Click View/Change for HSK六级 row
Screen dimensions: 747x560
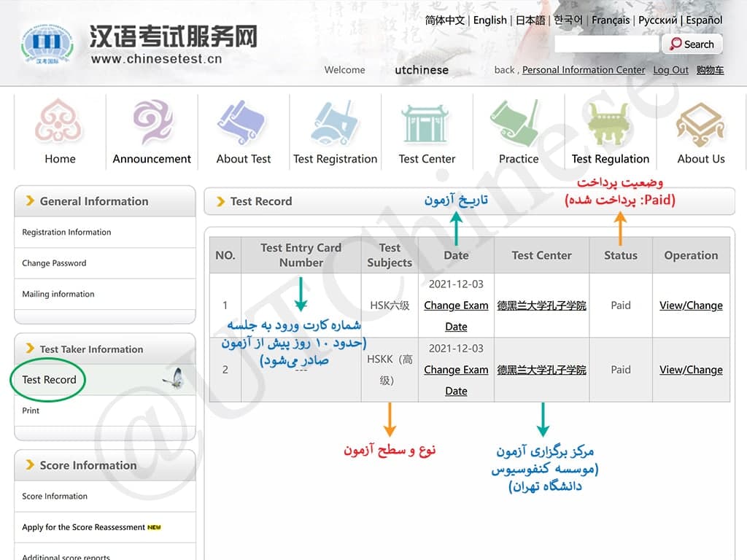pyautogui.click(x=691, y=306)
